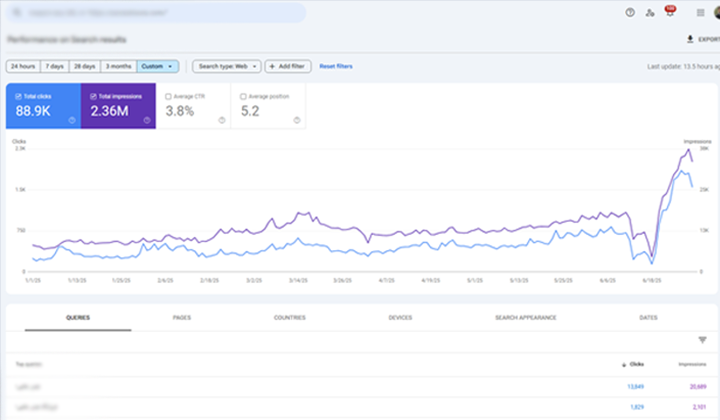Switch to the Countries tab
Image resolution: width=720 pixels, height=420 pixels.
290,317
